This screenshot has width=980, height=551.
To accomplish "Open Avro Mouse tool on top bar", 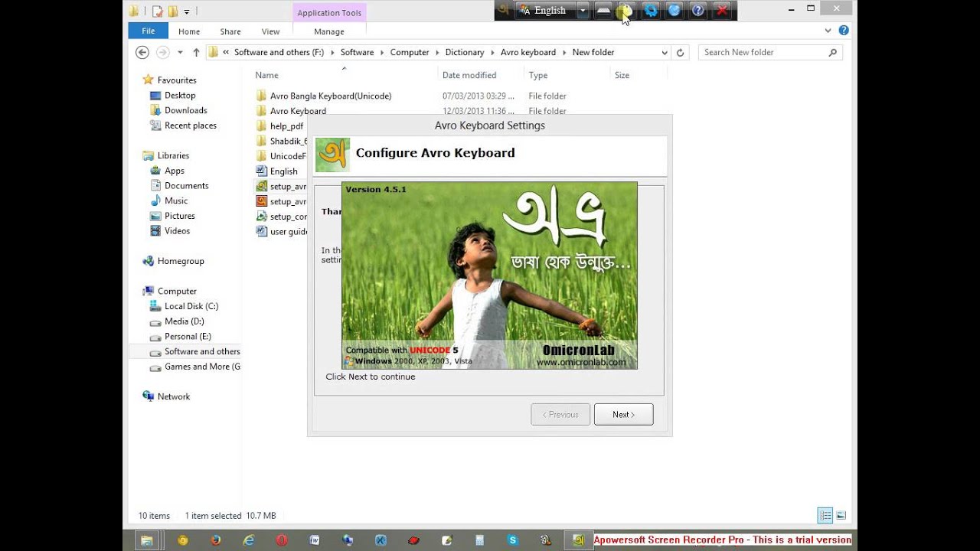I will point(626,11).
